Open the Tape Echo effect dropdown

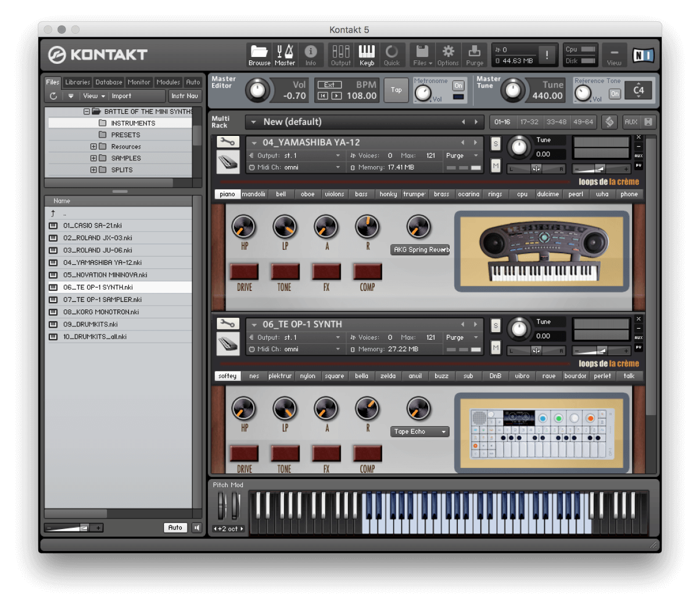pyautogui.click(x=420, y=431)
